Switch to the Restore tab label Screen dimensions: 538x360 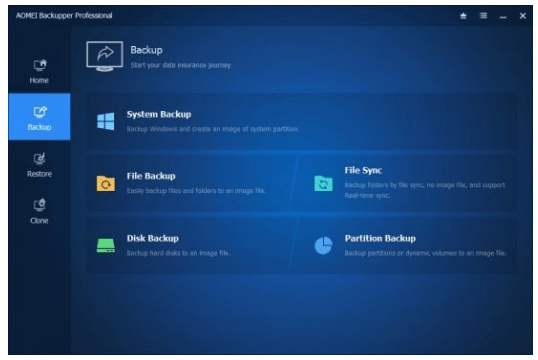point(39,174)
